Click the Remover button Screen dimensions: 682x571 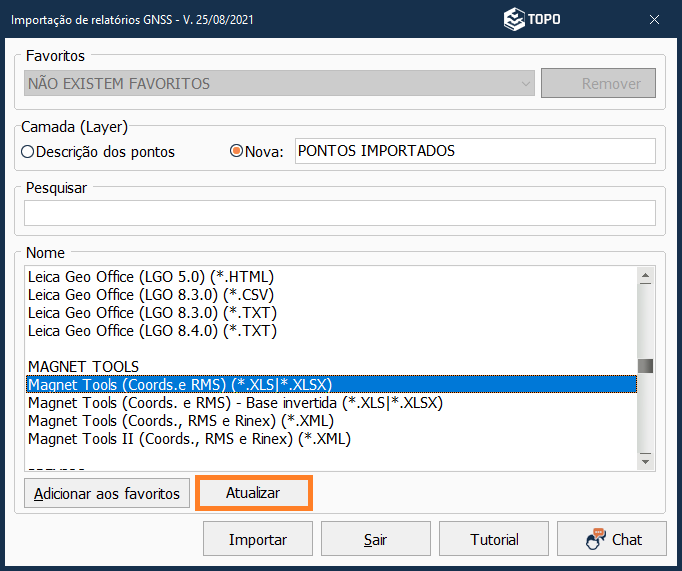click(598, 84)
